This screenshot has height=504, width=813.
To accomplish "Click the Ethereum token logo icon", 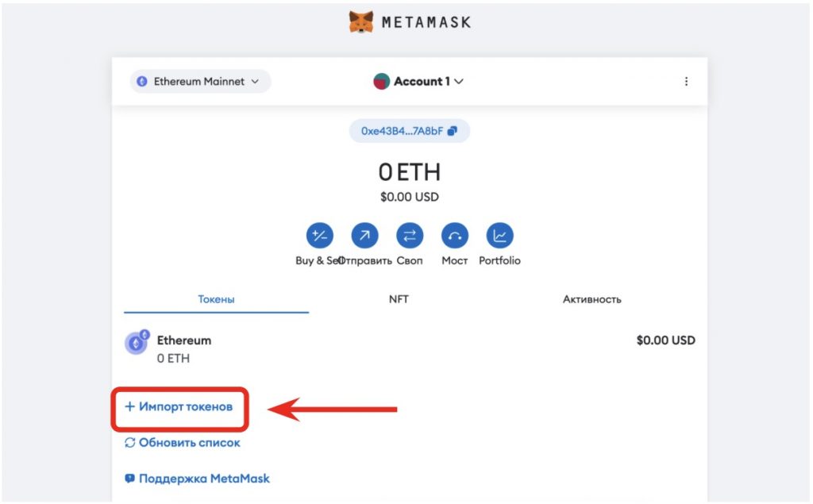I will [x=137, y=342].
